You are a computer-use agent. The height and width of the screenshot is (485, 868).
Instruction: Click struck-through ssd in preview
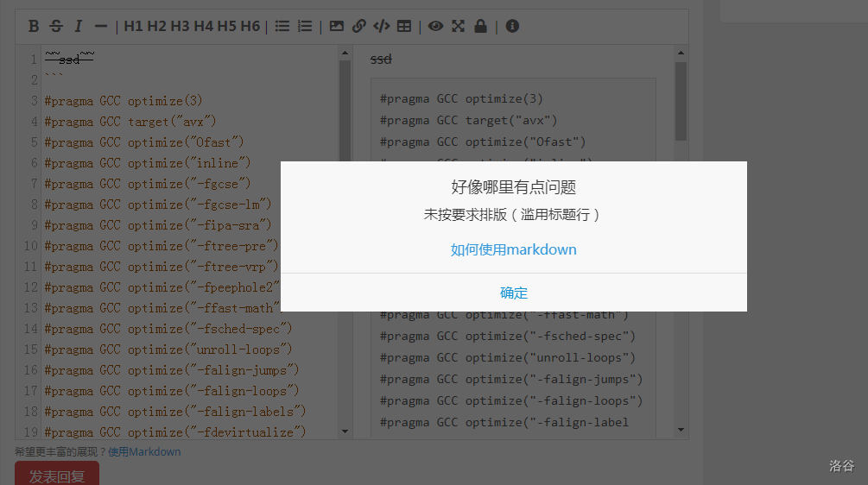[x=381, y=60]
